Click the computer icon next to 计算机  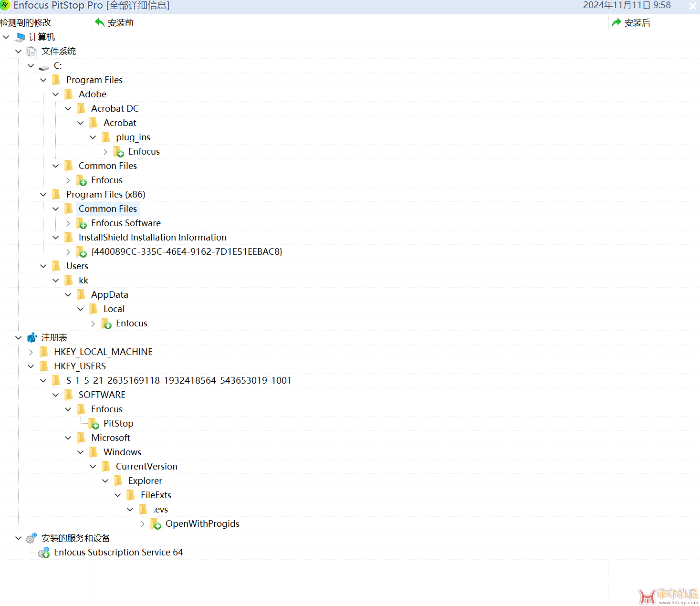(20, 37)
